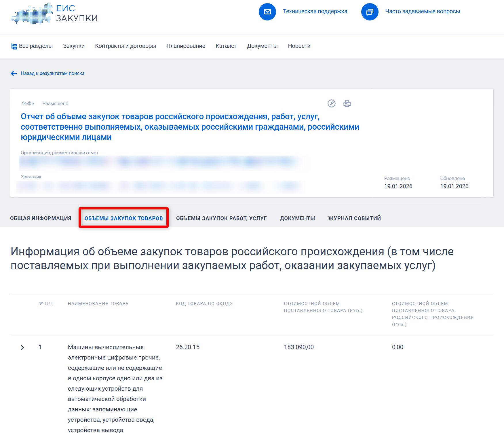This screenshot has width=504, height=435.
Task: Open the Все разделы menu
Action: point(36,46)
